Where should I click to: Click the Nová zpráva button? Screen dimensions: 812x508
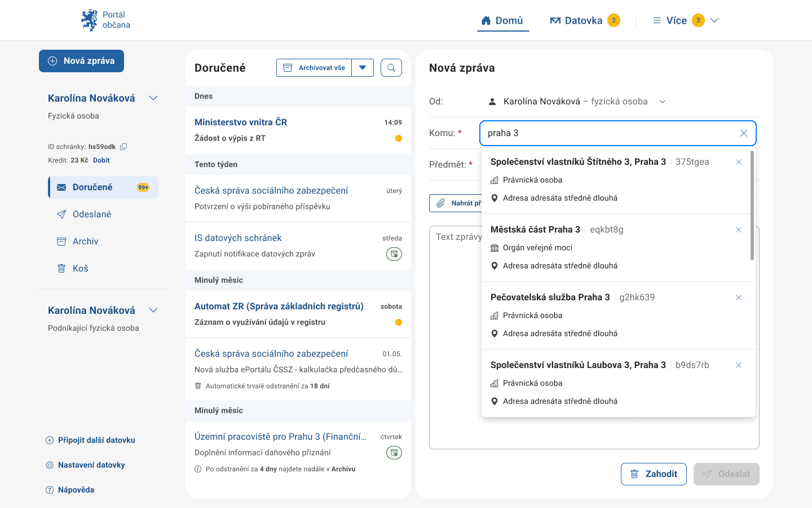(x=81, y=61)
